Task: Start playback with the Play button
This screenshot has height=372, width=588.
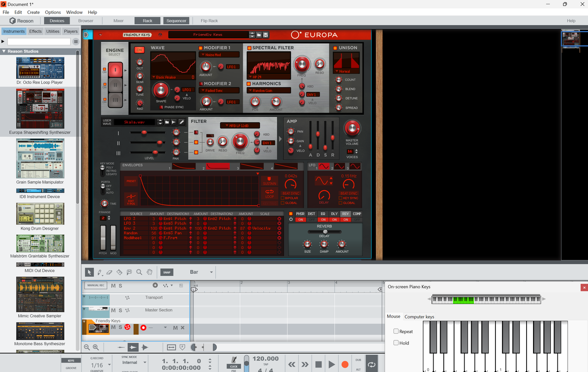Action: pyautogui.click(x=332, y=365)
